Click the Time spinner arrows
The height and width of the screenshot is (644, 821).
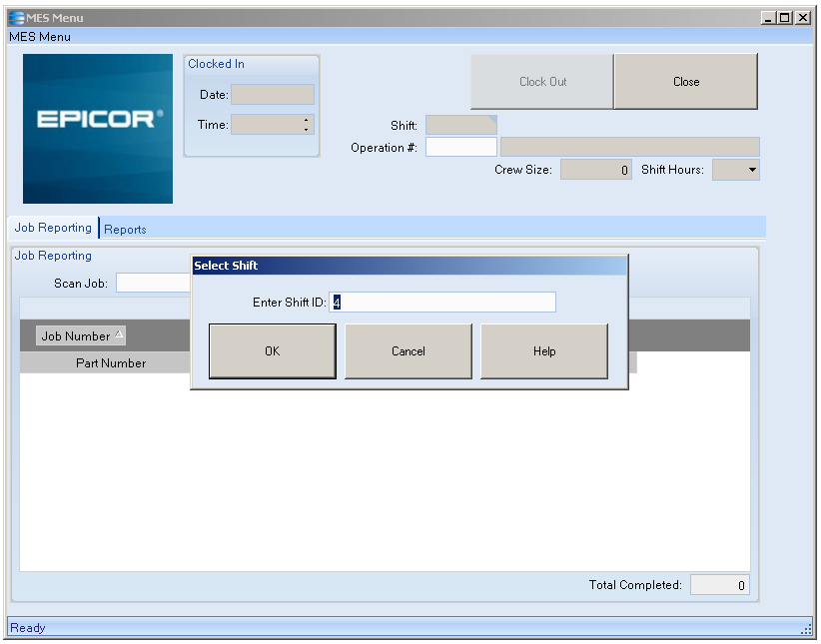click(x=306, y=125)
